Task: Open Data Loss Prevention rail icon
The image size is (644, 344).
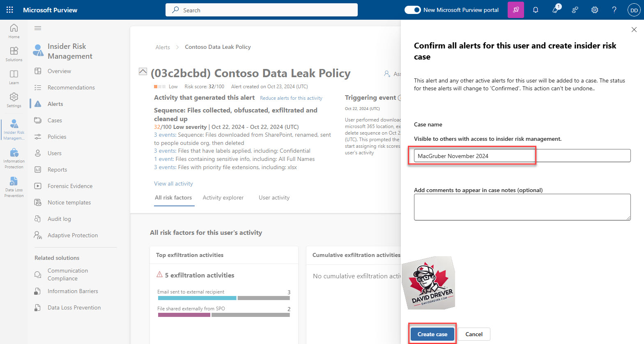Action: (x=14, y=187)
